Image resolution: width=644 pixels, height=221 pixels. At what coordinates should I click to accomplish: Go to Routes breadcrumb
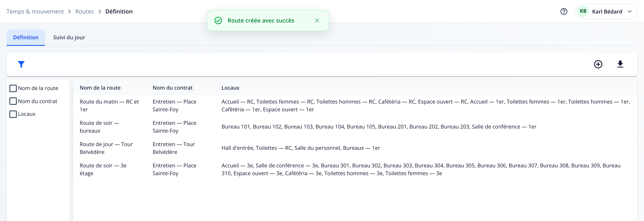pos(85,11)
